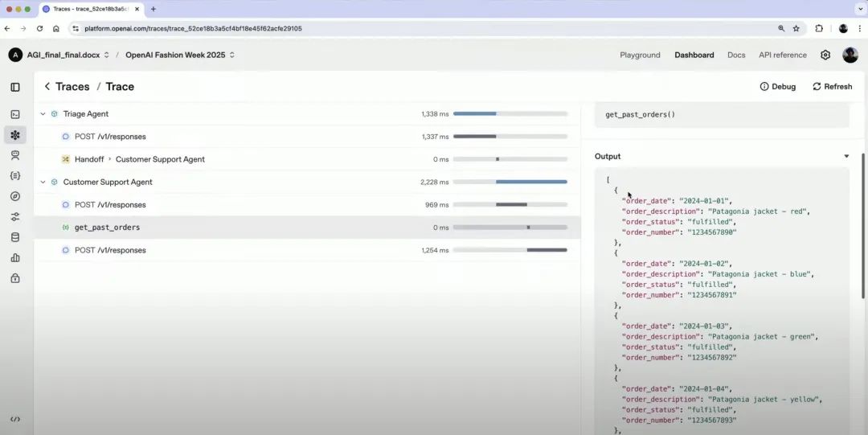868x435 pixels.
Task: Open the tab search dropdown in Chrome
Action: pos(861,9)
